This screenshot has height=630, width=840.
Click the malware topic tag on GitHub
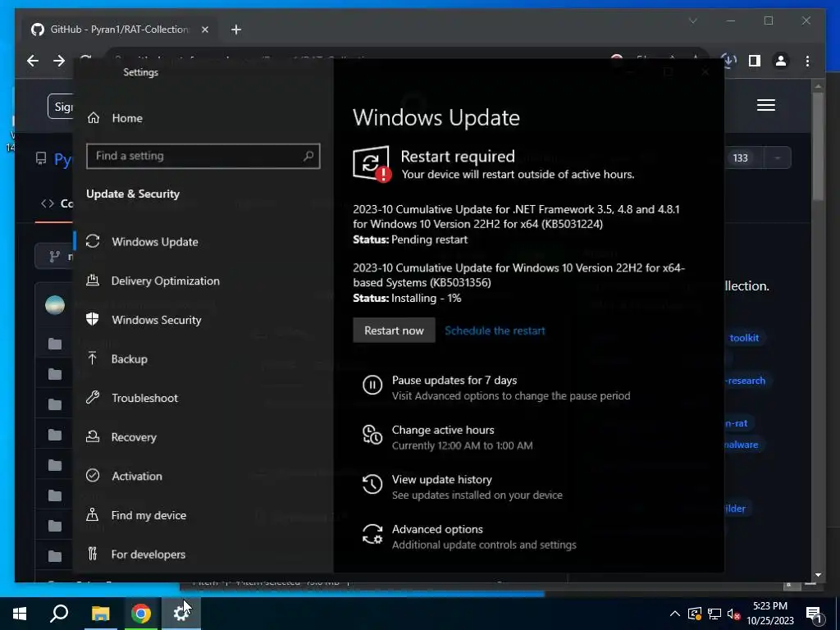click(741, 445)
